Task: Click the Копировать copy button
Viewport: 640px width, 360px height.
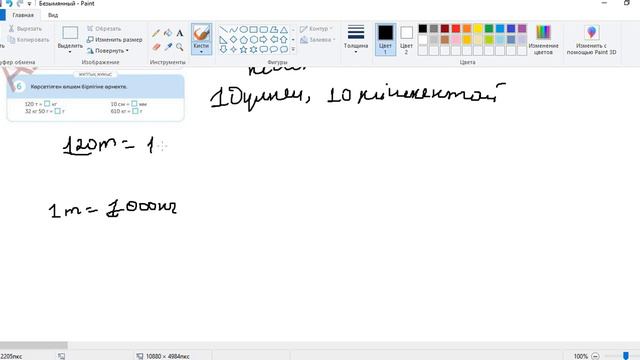Action: point(29,40)
